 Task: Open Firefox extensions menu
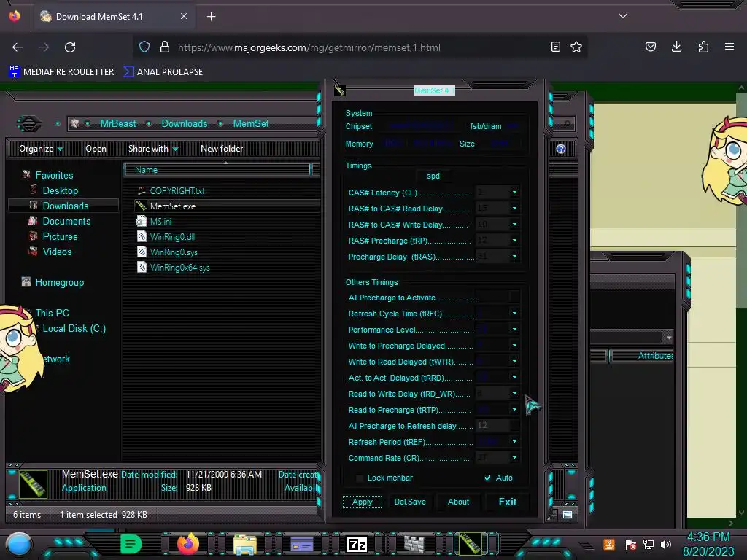[x=703, y=47]
